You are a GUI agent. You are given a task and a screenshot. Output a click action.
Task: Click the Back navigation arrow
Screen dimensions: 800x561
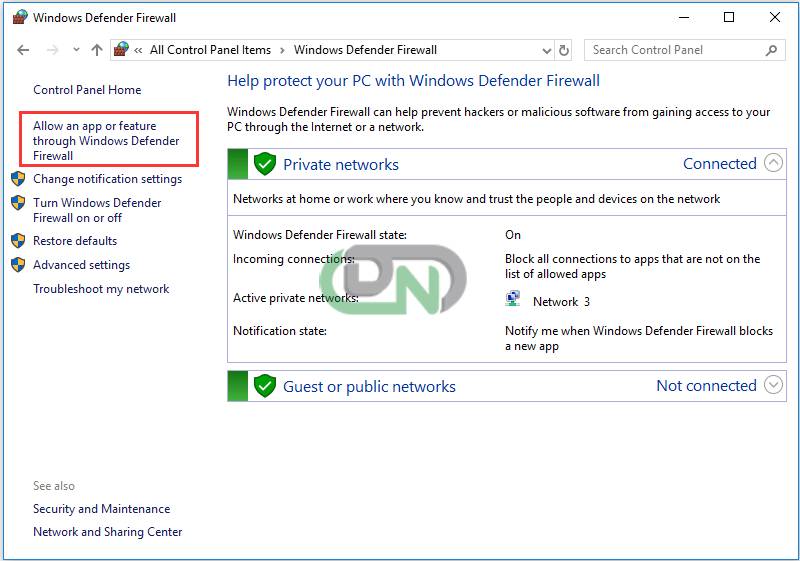point(23,50)
